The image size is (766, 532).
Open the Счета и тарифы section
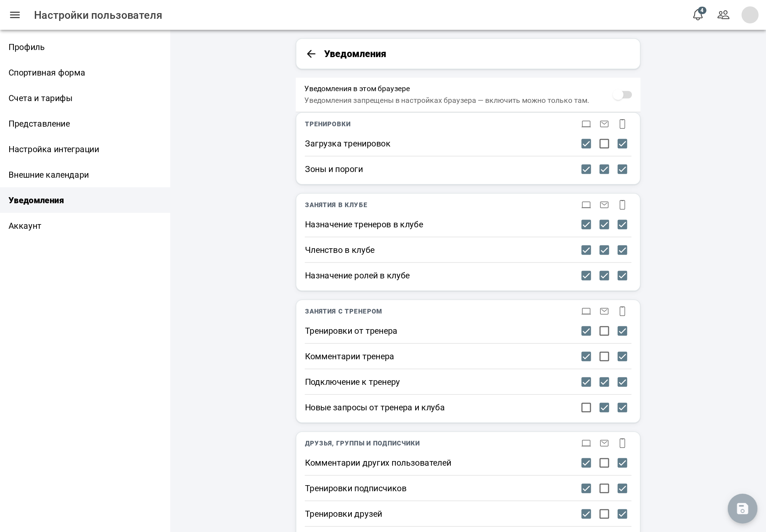85,98
